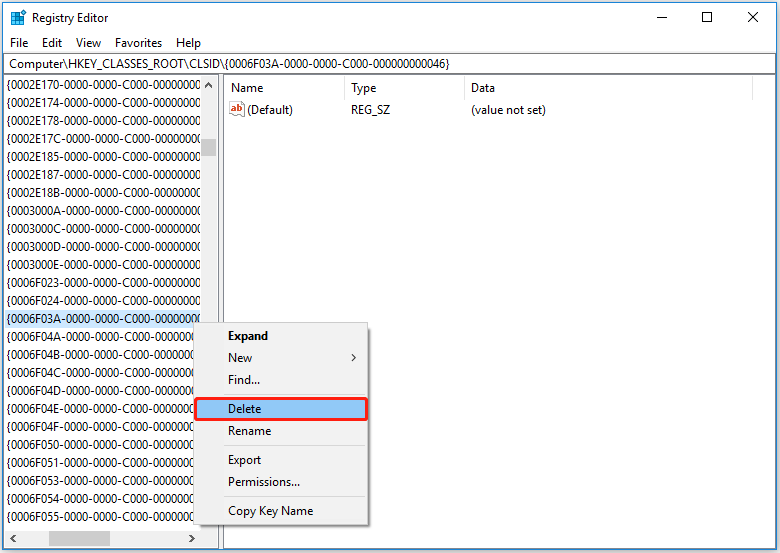The image size is (780, 553).
Task: Choose Expand in the context menu
Action: (x=281, y=336)
